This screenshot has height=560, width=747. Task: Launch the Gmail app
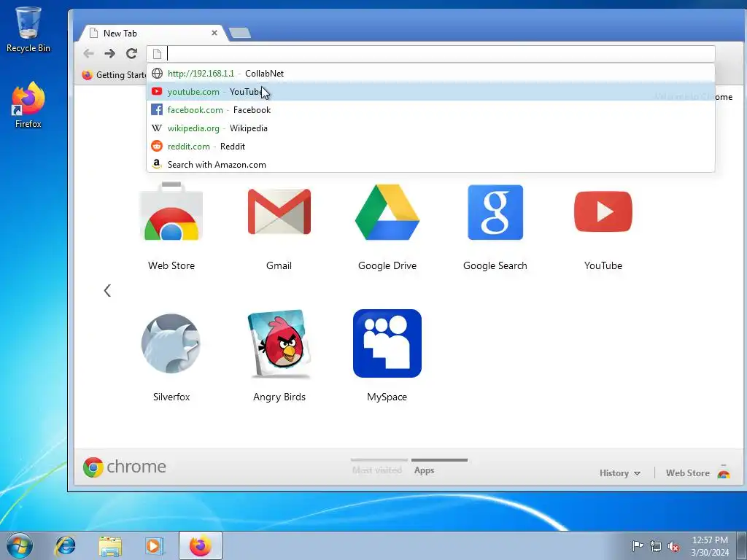(279, 212)
